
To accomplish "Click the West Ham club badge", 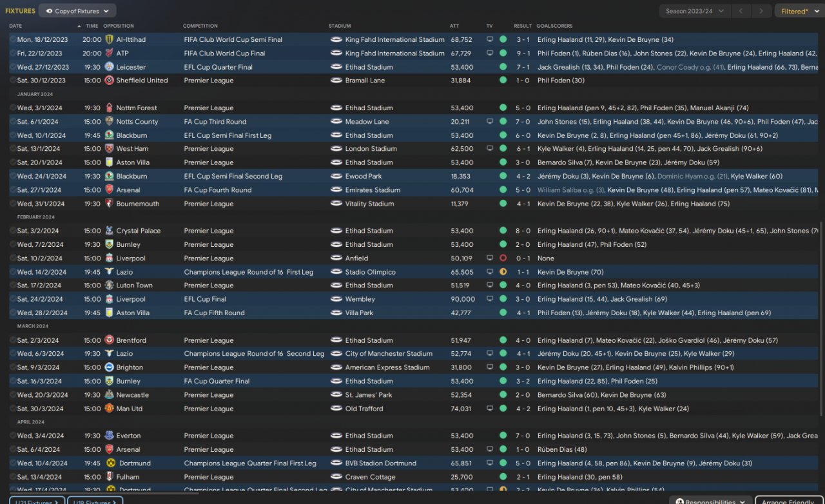I will (x=109, y=149).
